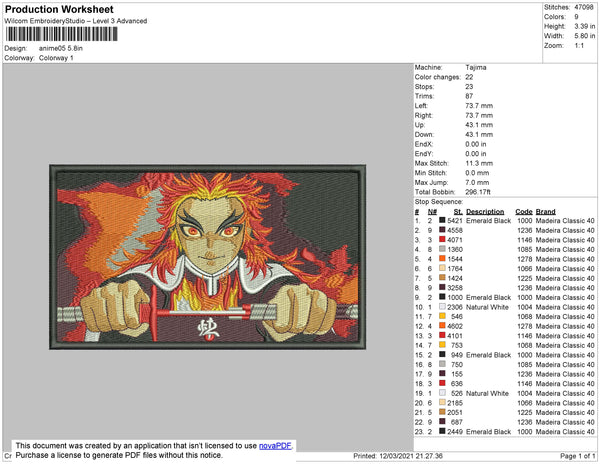The width and height of the screenshot is (600, 464).
Task: Click the white swatch in stop row 10
Action: point(442,307)
